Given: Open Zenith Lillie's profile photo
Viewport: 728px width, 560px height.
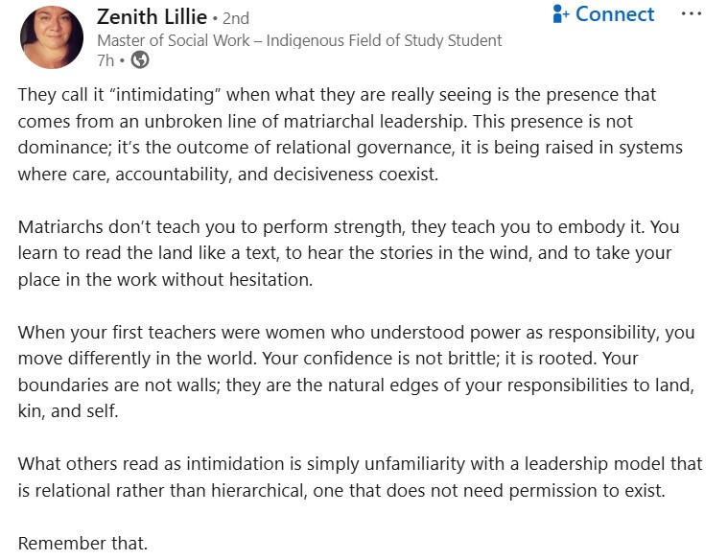Looking at the screenshot, I should click(52, 36).
